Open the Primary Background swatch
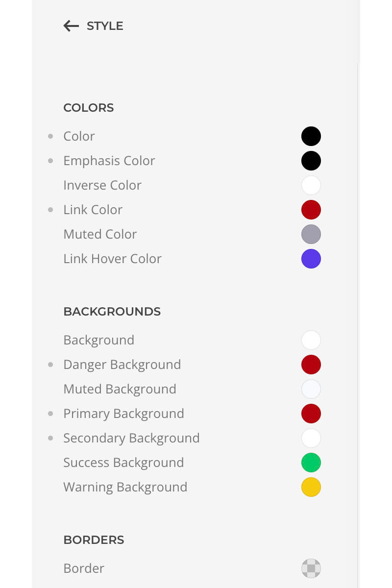Viewport: 392px width, 588px height. pyautogui.click(x=311, y=414)
